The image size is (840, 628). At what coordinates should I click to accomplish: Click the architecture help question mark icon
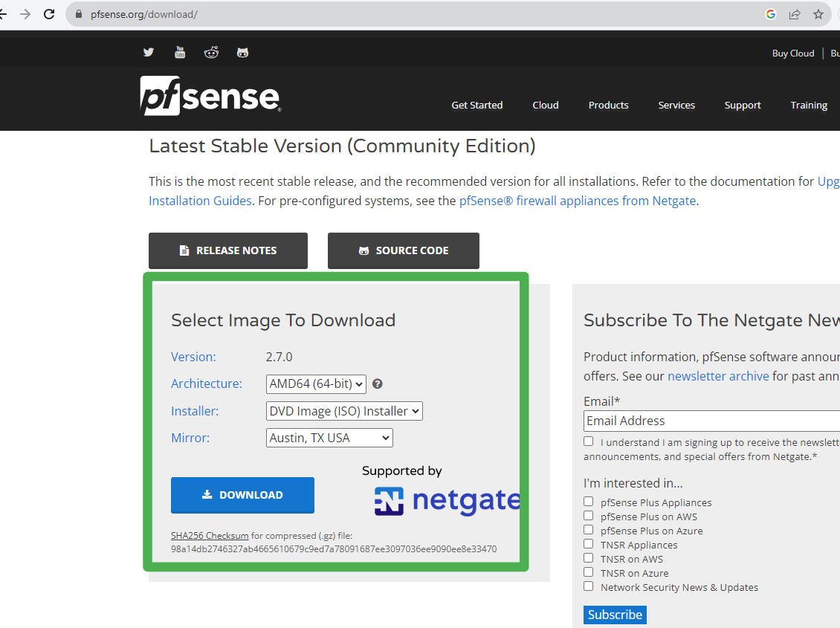point(377,384)
